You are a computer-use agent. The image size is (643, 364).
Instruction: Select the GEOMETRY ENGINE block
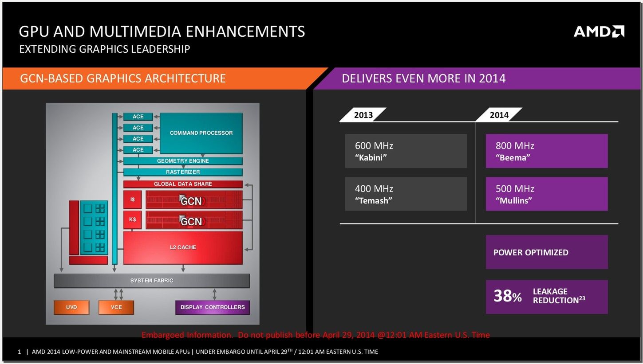(x=183, y=161)
